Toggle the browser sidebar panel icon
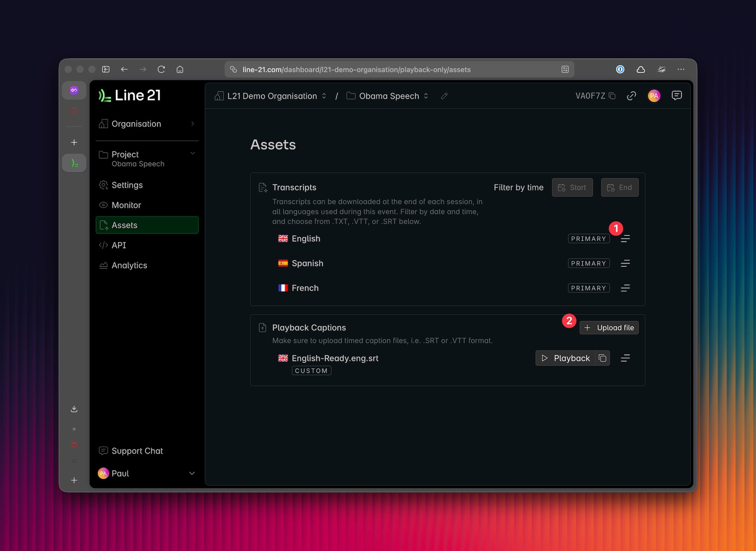 tap(106, 69)
